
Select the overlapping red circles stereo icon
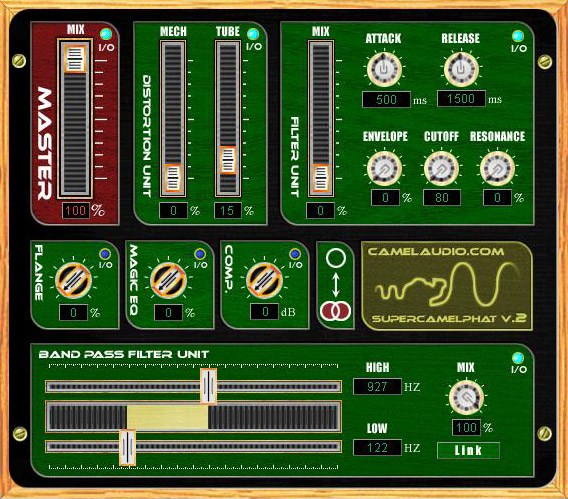click(335, 311)
